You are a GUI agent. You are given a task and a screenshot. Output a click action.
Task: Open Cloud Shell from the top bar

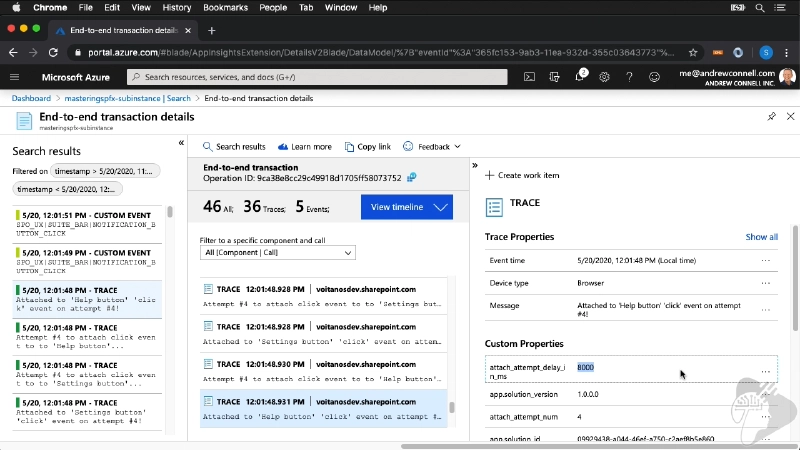tap(530, 77)
